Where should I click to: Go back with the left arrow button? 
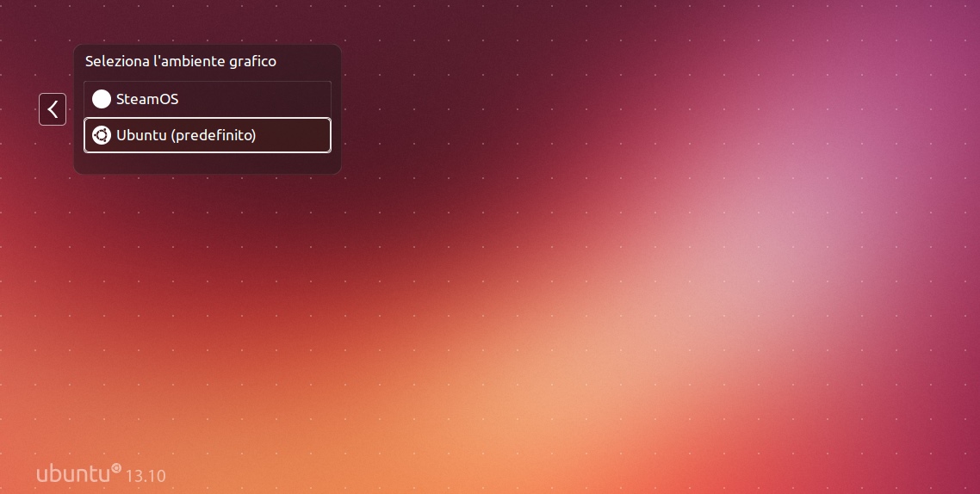53,109
